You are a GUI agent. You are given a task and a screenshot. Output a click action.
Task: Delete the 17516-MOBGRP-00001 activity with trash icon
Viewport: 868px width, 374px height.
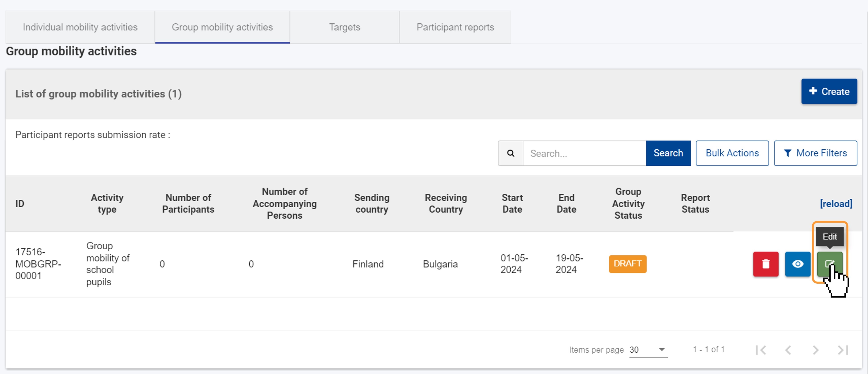tap(766, 264)
